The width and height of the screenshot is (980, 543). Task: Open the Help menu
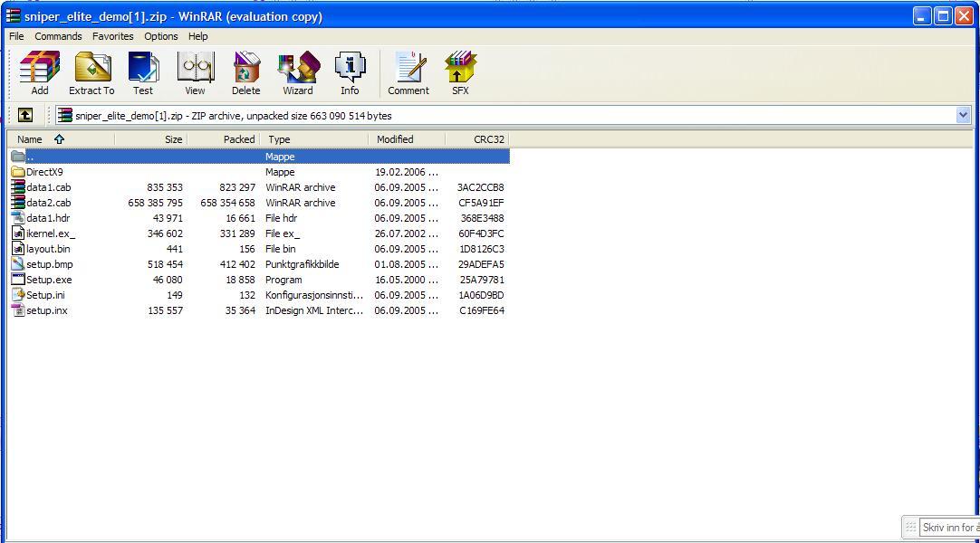(x=197, y=36)
